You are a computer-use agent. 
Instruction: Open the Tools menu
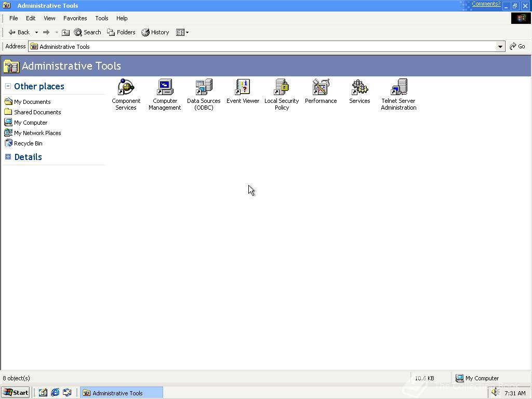(101, 18)
